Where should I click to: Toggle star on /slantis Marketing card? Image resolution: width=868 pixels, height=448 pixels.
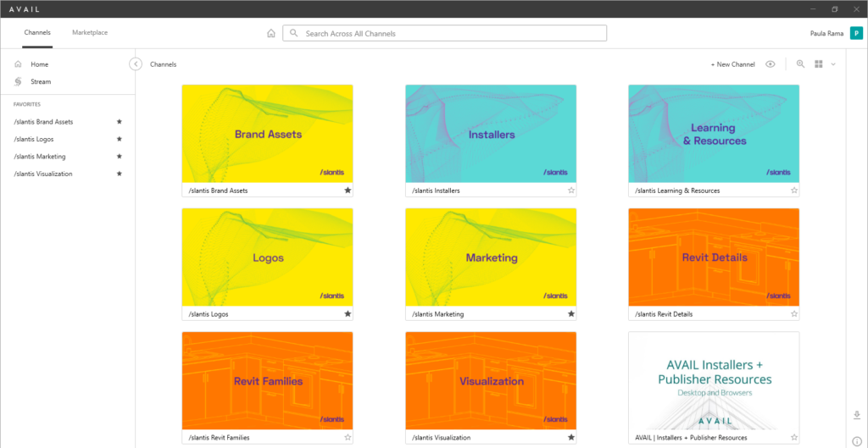point(571,313)
